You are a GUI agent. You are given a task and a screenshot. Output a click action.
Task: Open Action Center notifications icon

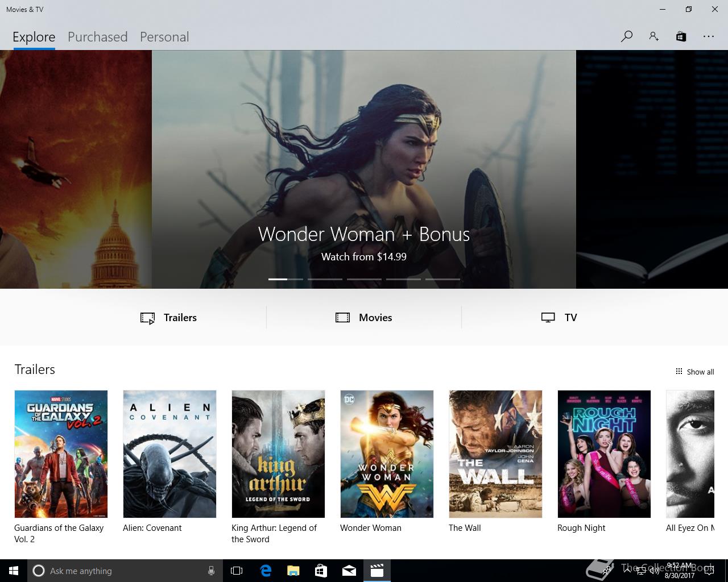coord(709,571)
